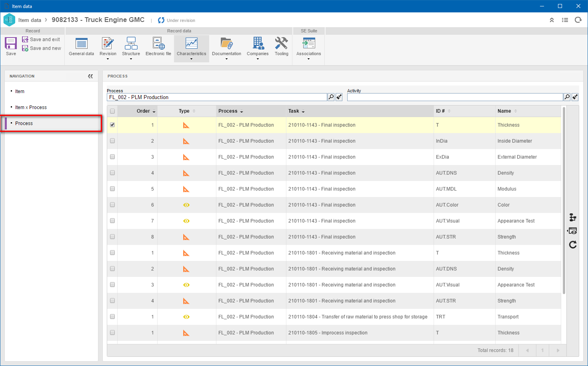Check the Final inspection Density row checkbox

(x=112, y=173)
